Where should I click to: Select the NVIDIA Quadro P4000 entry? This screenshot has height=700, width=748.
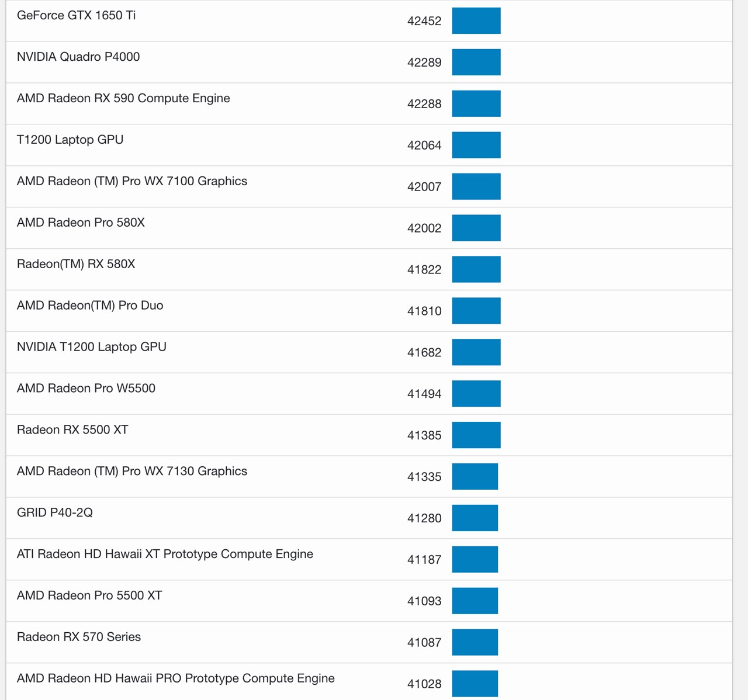click(x=78, y=57)
